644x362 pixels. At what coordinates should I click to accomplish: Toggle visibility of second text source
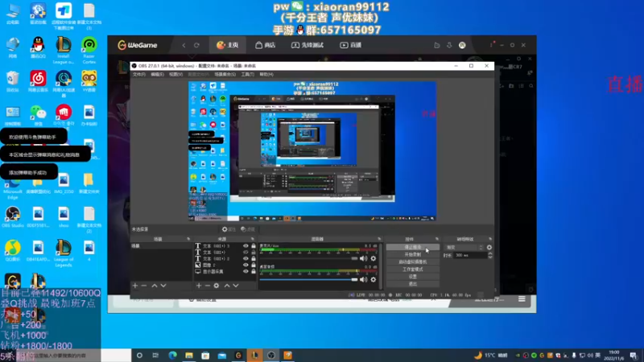coord(246,253)
